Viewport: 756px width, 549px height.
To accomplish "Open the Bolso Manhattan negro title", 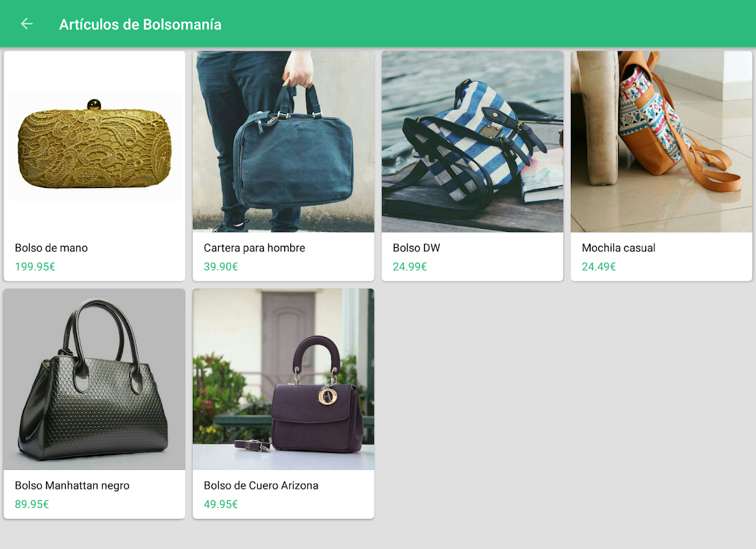I will click(72, 485).
